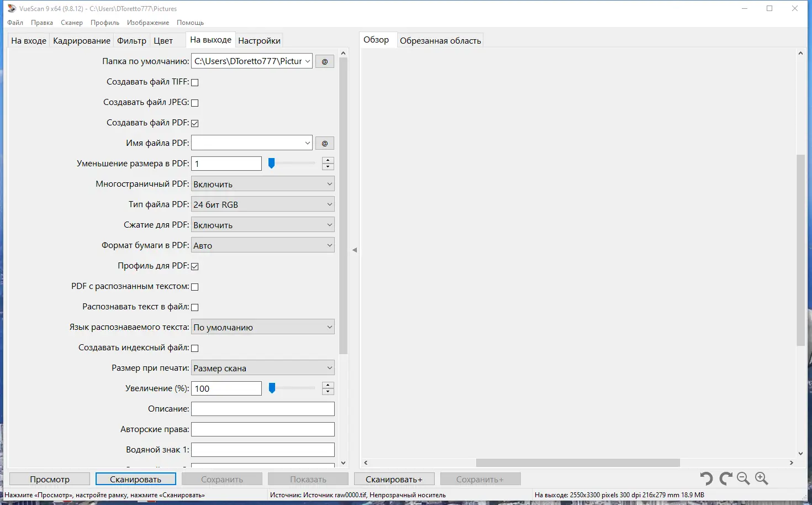Click preview horizontal scrollbar thumb

click(x=578, y=463)
